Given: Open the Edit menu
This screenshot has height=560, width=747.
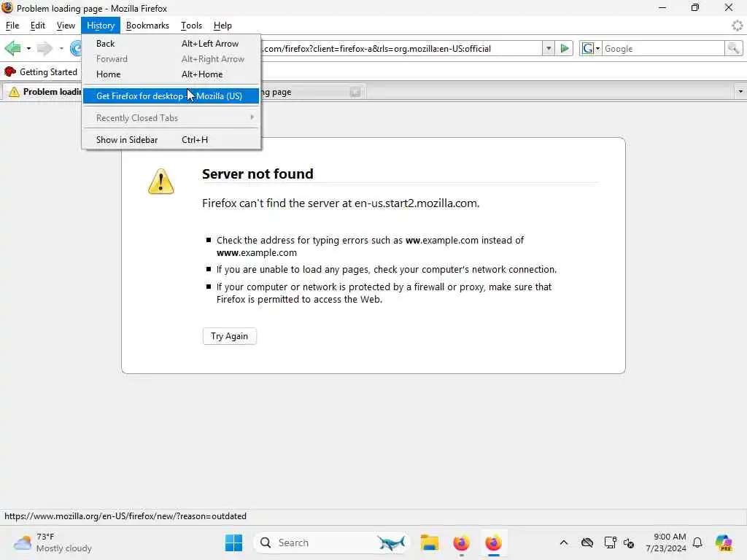Looking at the screenshot, I should (x=38, y=26).
